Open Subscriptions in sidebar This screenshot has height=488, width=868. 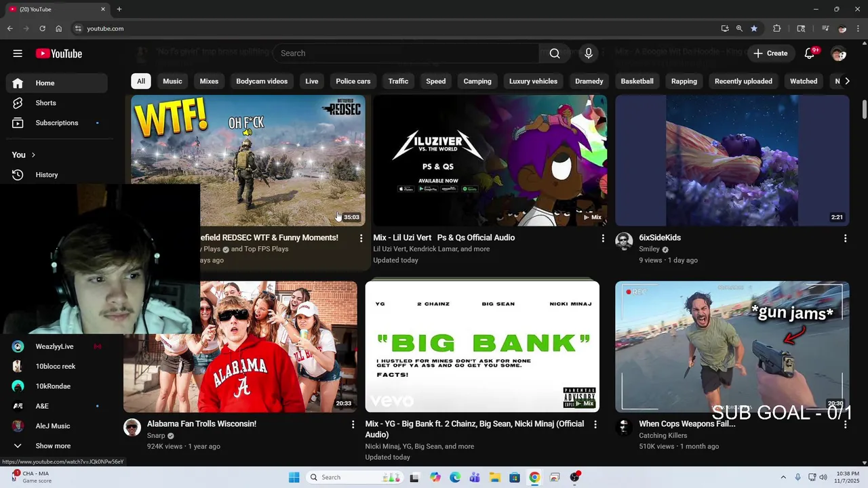[x=57, y=123]
